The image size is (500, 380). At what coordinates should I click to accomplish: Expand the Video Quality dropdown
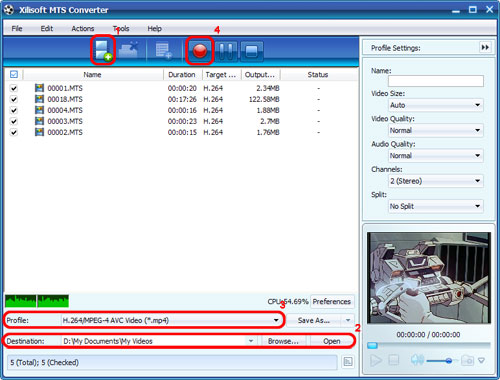(436, 130)
